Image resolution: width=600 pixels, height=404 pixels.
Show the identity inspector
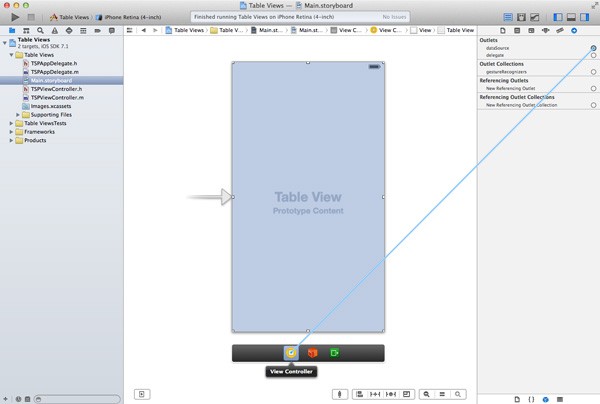pyautogui.click(x=531, y=30)
